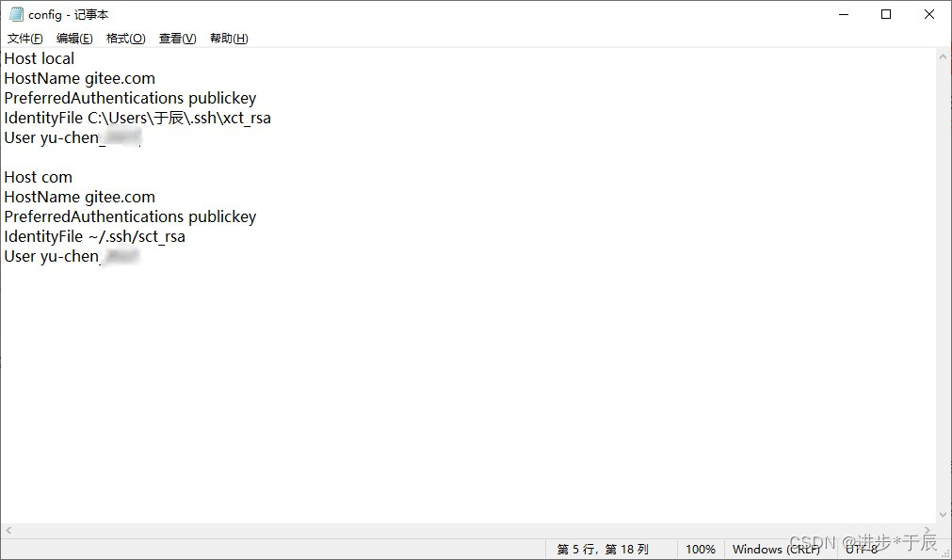This screenshot has height=560, width=952.
Task: Minimize the config Notepad window
Action: pos(844,14)
